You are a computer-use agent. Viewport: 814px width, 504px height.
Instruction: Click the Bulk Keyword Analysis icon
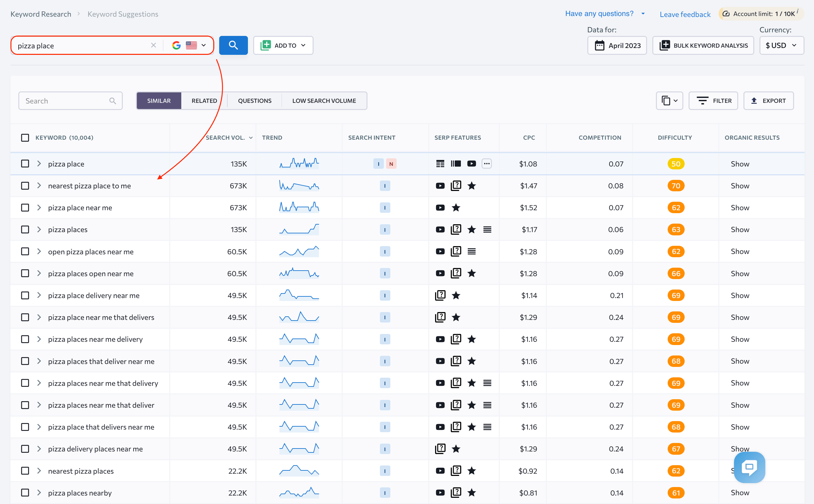665,45
